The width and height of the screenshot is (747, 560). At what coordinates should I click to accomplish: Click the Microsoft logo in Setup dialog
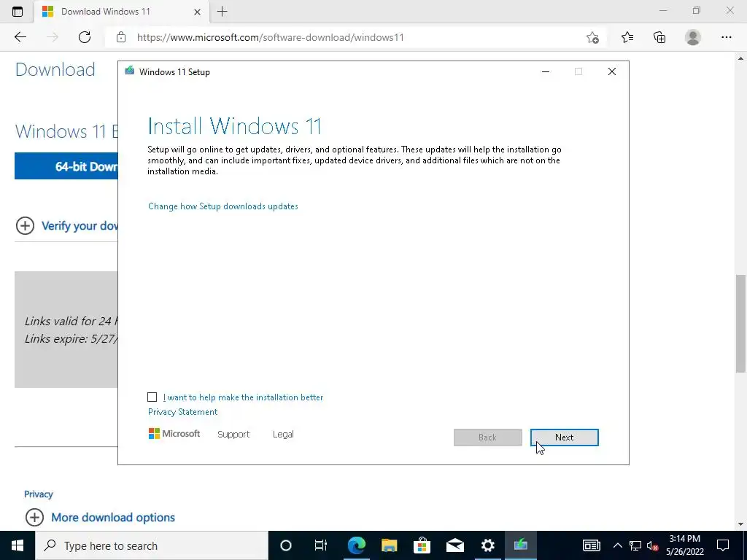(x=174, y=434)
